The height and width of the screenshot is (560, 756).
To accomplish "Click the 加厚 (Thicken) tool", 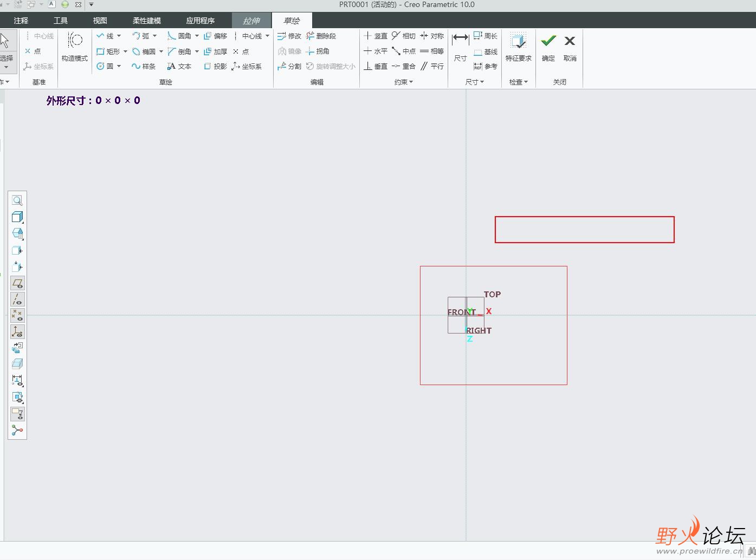I will tap(215, 51).
